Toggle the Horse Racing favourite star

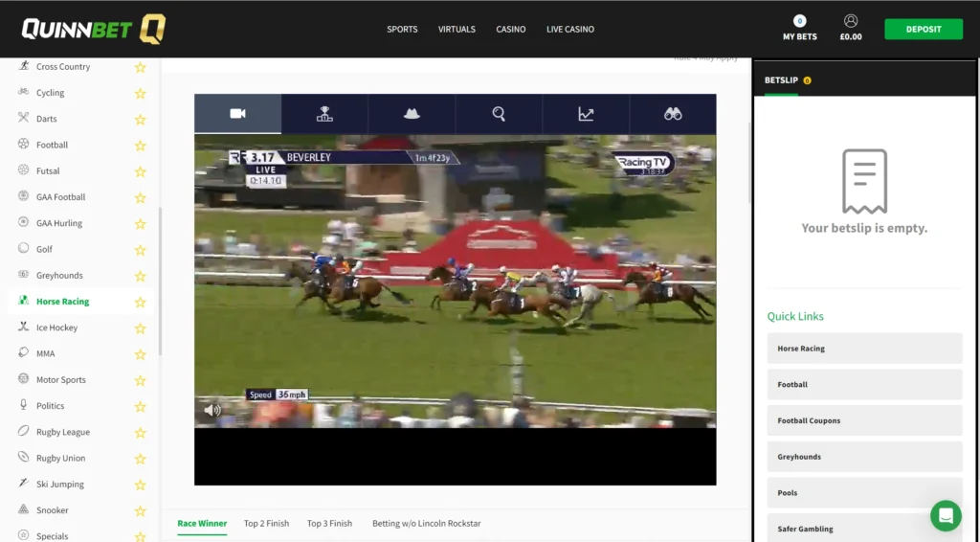click(x=141, y=302)
